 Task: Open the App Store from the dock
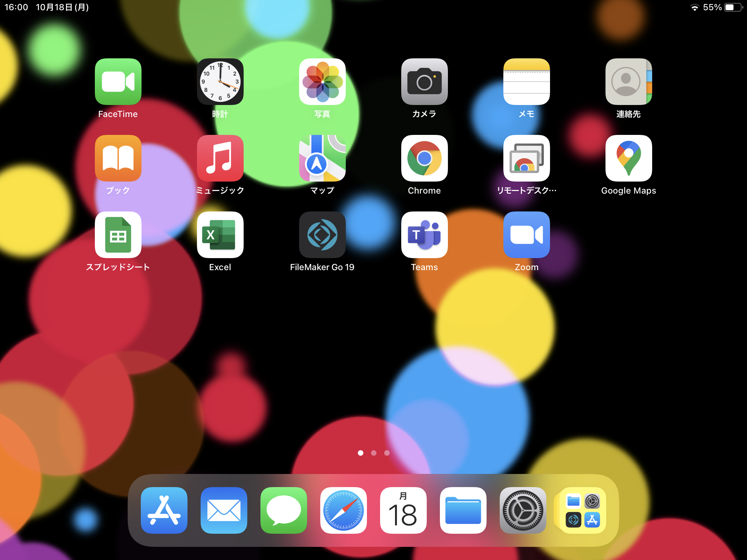point(164,510)
